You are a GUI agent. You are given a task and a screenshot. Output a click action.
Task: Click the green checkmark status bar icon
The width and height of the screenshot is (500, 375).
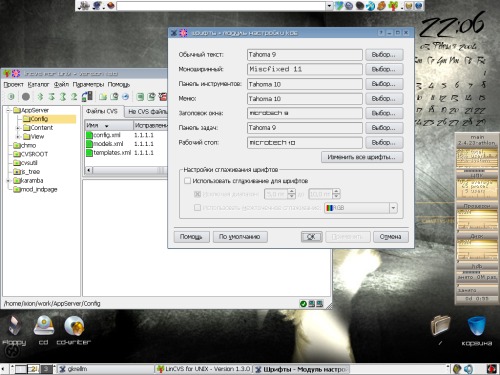pos(303,304)
